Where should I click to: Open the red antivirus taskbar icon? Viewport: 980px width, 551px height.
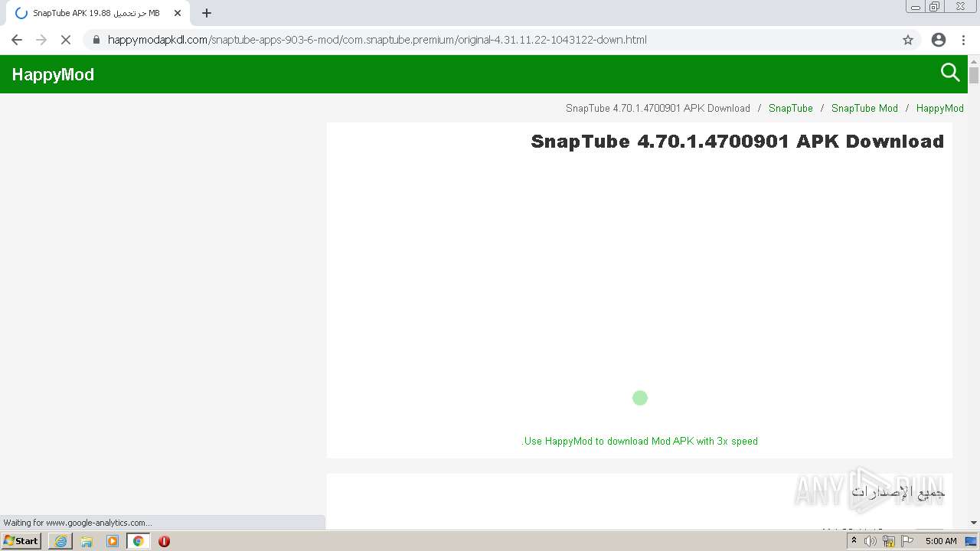coord(164,541)
